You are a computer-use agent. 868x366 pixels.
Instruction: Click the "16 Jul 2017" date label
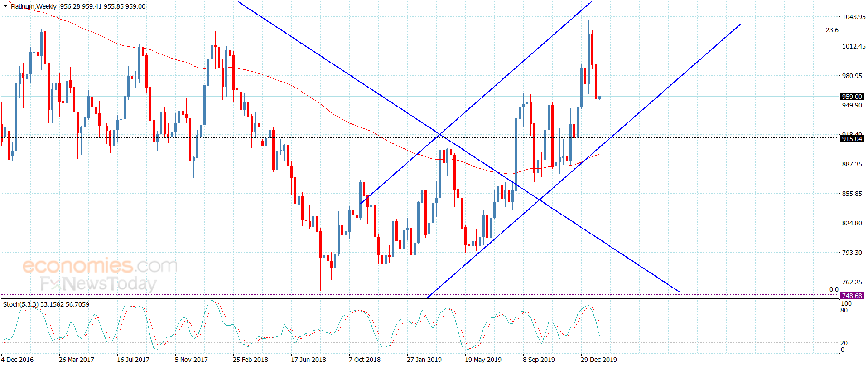[x=133, y=360]
